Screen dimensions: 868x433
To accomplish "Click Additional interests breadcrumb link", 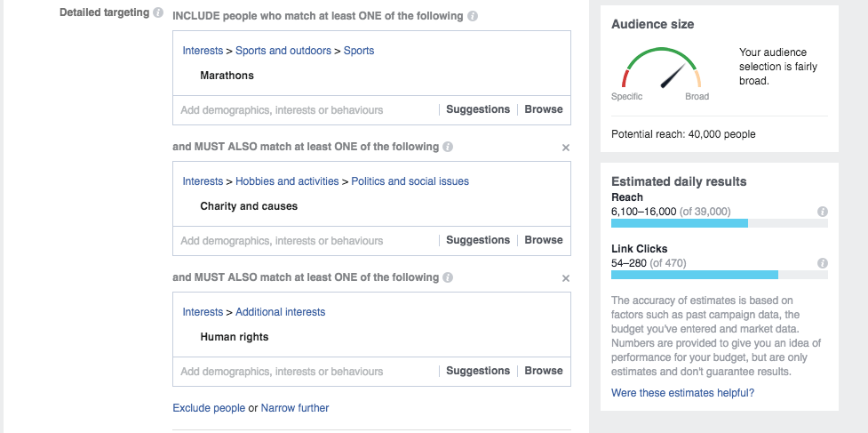I will 280,312.
